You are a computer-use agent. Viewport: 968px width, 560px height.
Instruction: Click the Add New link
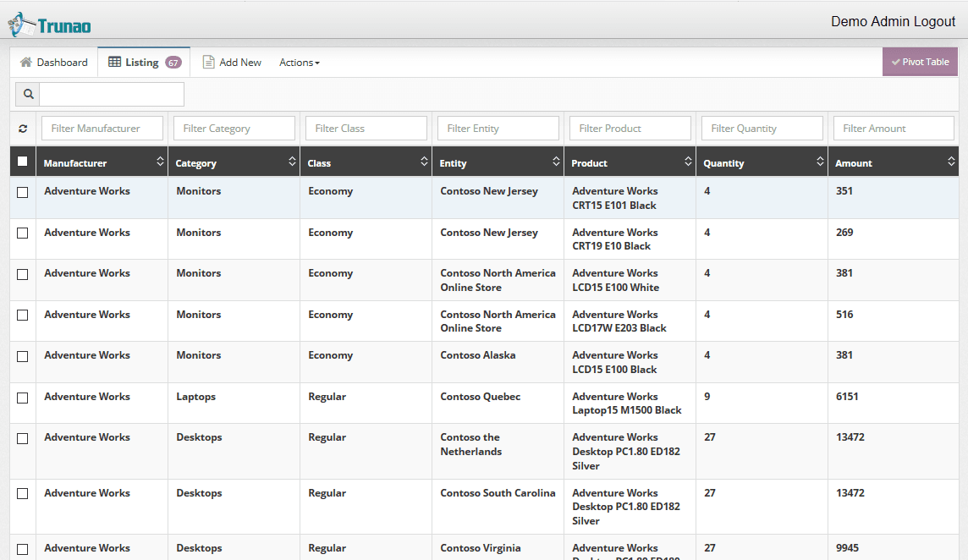click(x=232, y=63)
